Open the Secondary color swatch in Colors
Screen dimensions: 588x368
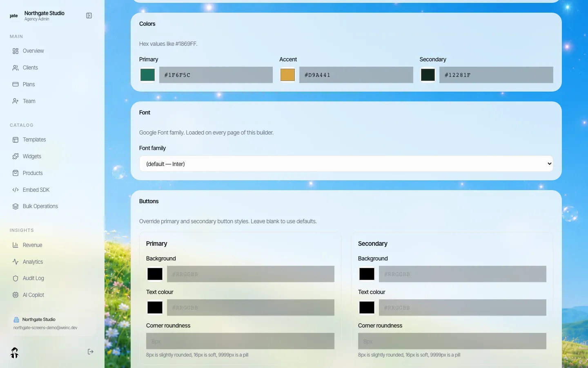pyautogui.click(x=428, y=75)
